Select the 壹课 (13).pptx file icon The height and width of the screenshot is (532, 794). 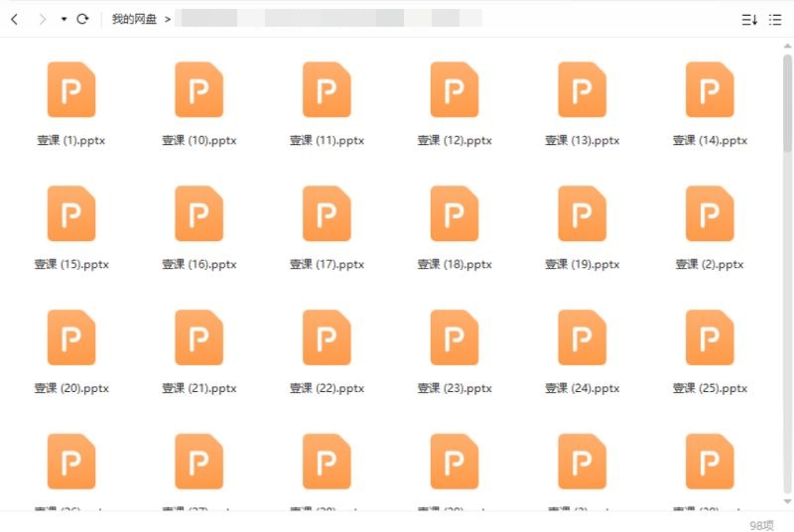pos(582,89)
